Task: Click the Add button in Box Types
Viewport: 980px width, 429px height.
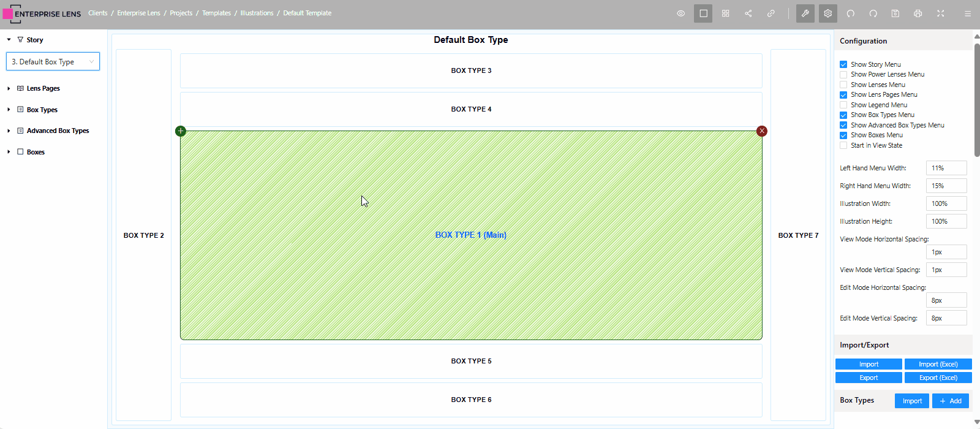Action: pyautogui.click(x=950, y=401)
